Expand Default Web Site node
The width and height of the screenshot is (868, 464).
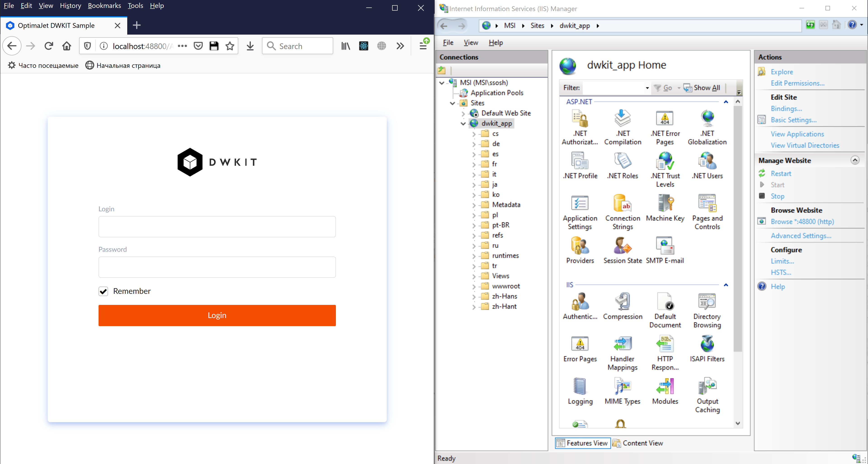pyautogui.click(x=463, y=113)
